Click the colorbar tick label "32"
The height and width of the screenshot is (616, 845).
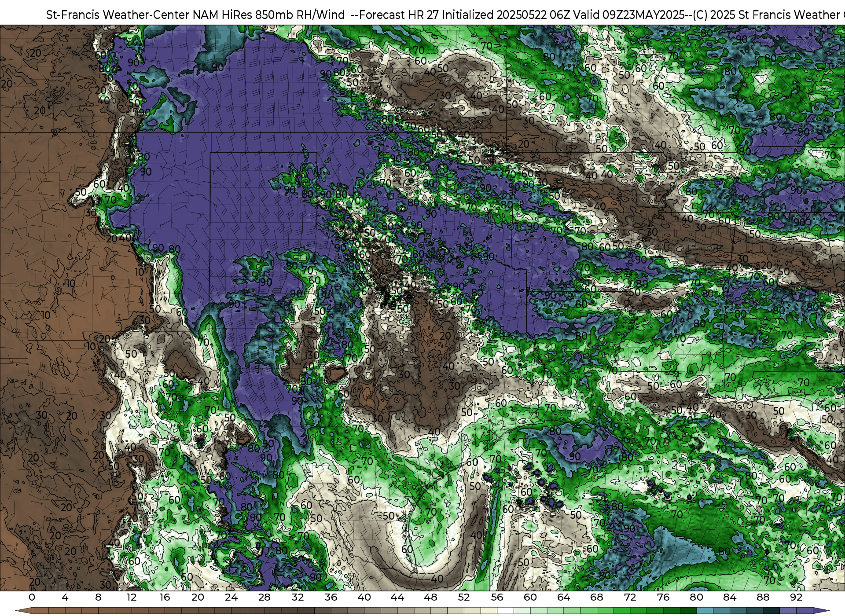pyautogui.click(x=298, y=598)
